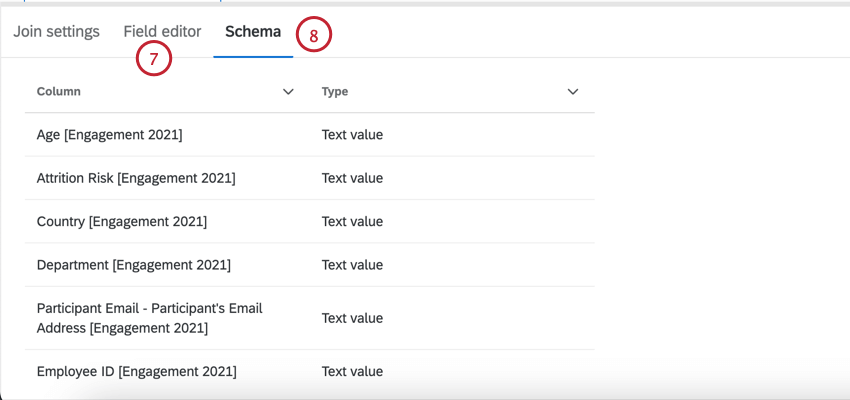The image size is (850, 400).
Task: Select the Attrition Risk [Engagement 2021] column
Action: point(136,178)
